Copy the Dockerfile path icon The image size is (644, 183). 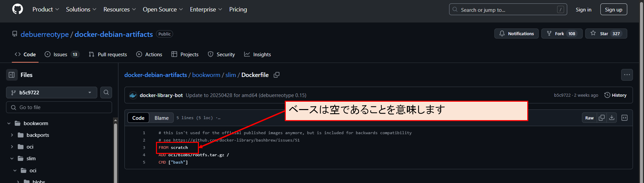[276, 75]
